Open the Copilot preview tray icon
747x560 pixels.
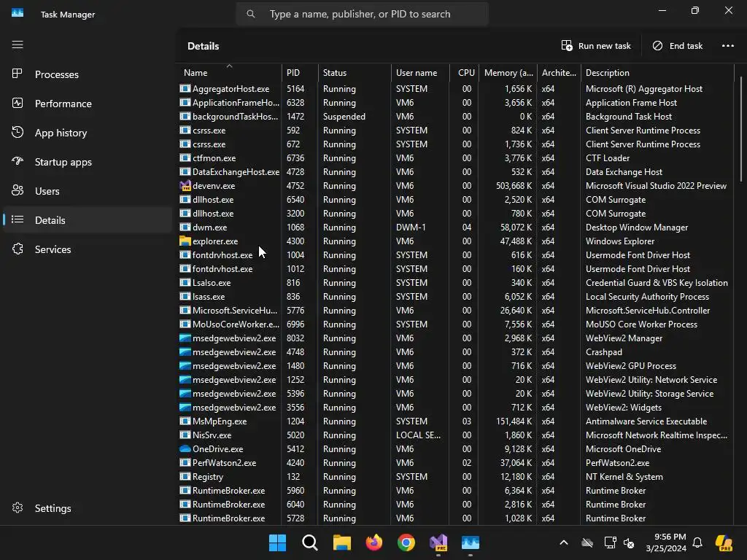(x=724, y=542)
